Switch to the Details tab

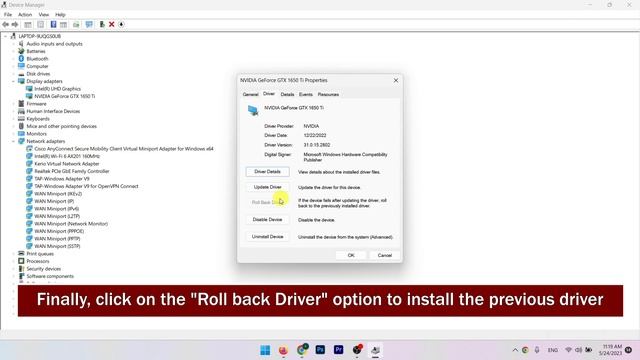click(287, 94)
